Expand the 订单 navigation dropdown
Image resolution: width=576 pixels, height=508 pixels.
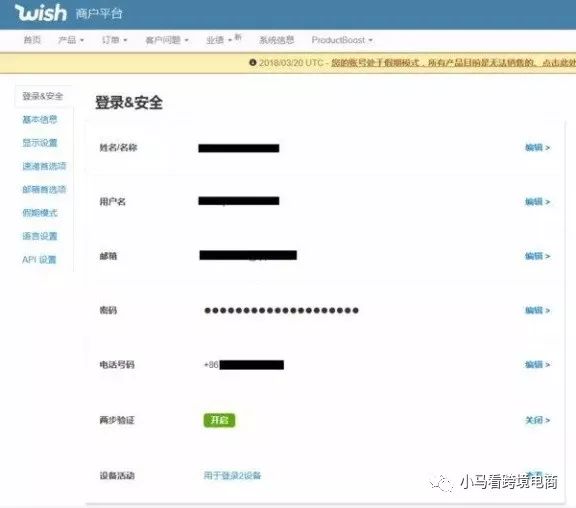[x=114, y=40]
